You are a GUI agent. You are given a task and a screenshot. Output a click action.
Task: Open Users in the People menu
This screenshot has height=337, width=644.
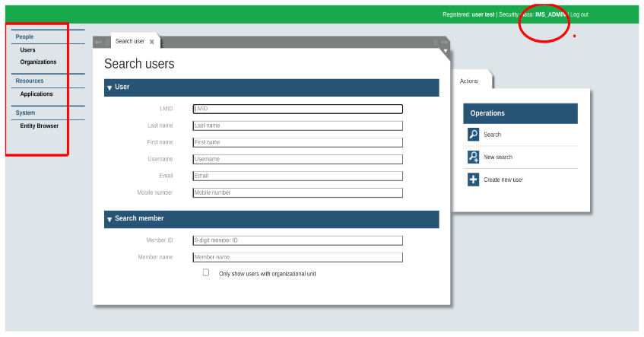(x=27, y=50)
